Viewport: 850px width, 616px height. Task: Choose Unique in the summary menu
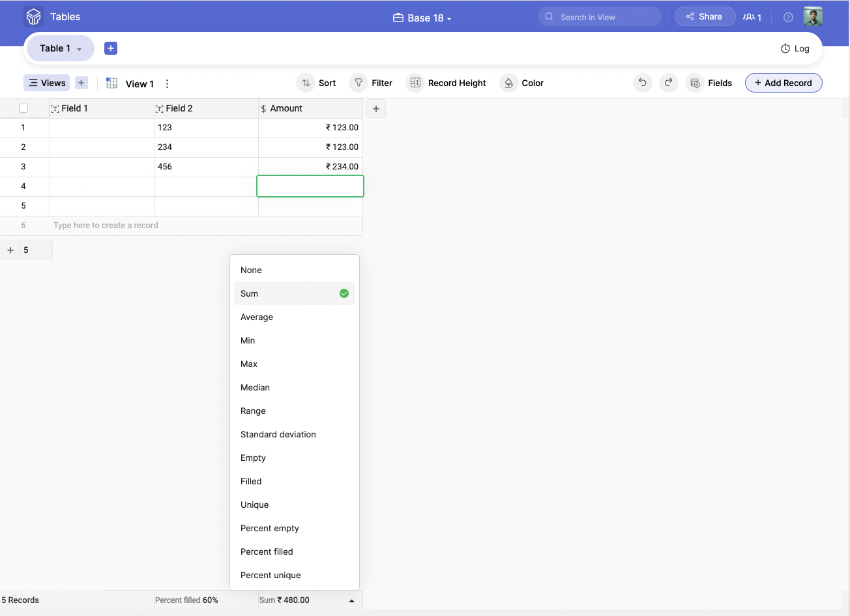(295, 505)
